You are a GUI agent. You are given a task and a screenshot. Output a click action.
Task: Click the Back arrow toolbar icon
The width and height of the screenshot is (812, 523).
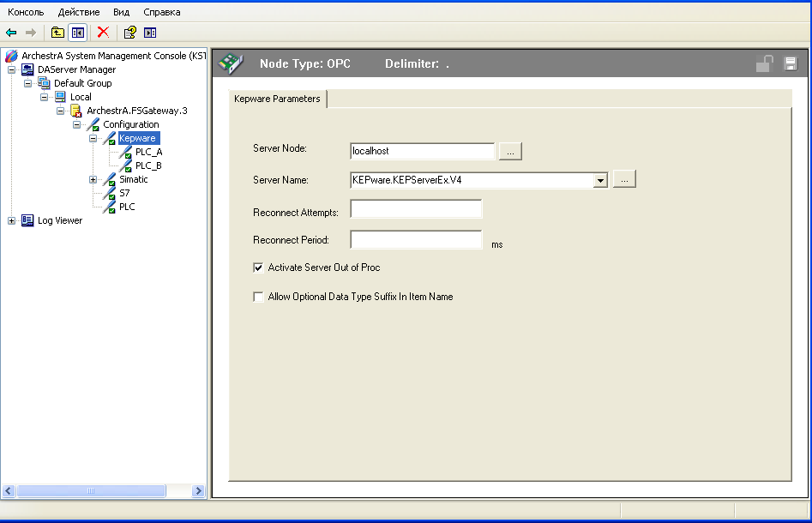[x=11, y=33]
